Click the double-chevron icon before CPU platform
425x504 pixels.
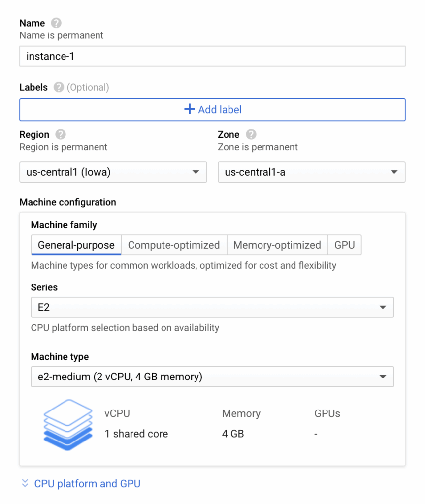(24, 484)
